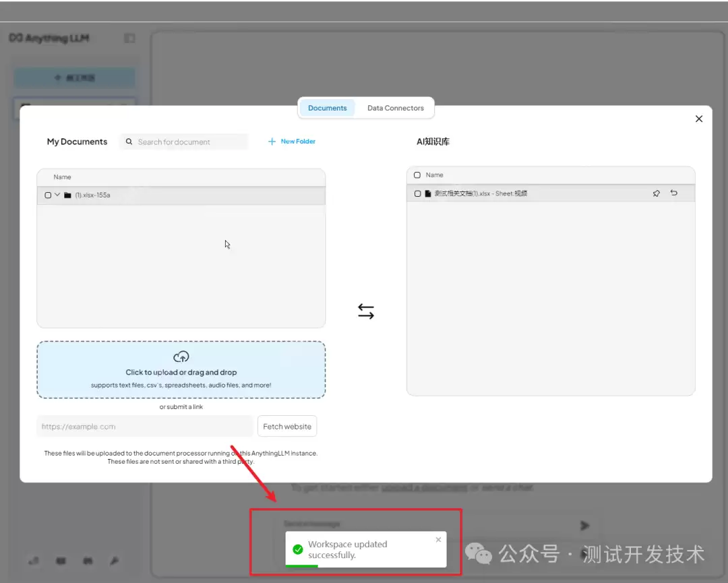The image size is (728, 583).
Task: Collapse the AI知识库 Name header checkbox row
Action: (417, 175)
